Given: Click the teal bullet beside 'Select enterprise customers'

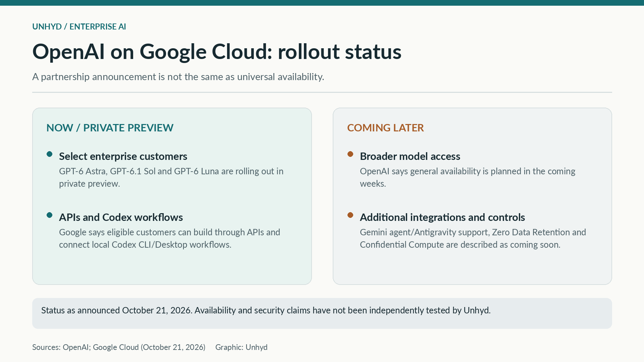Looking at the screenshot, I should (50, 154).
